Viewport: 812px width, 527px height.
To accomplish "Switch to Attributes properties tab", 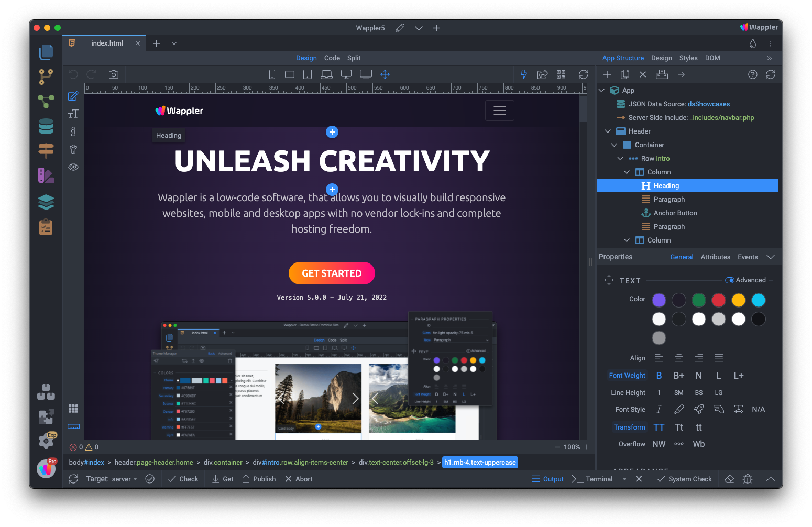I will (x=716, y=257).
